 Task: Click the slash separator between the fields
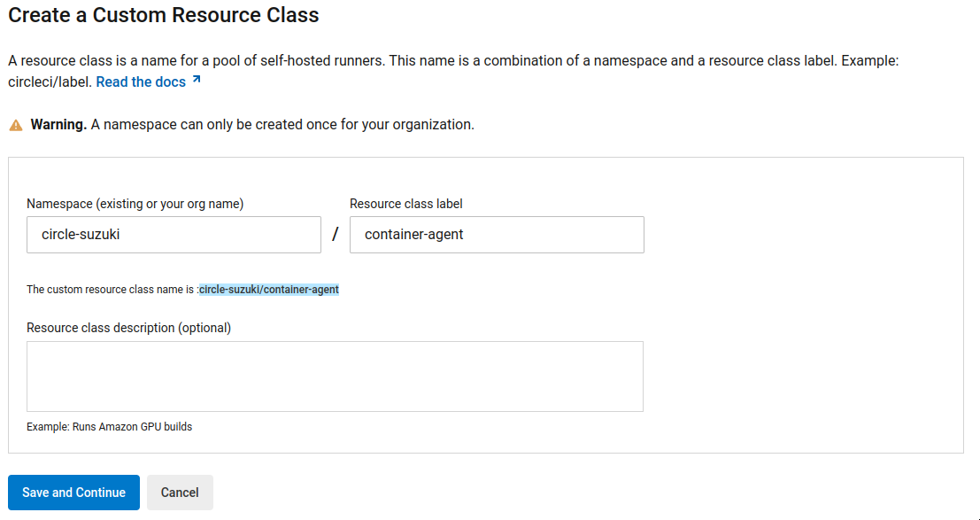coord(336,235)
